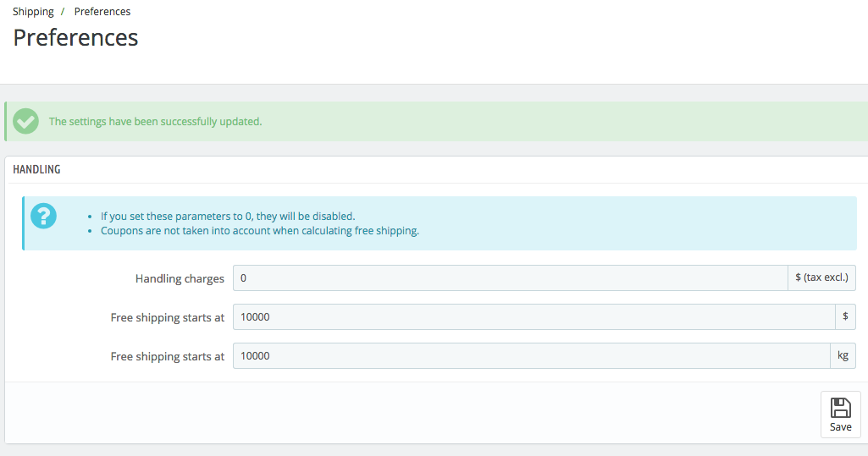Click the '$' currency suffix box
The width and height of the screenshot is (868, 456).
845,316
